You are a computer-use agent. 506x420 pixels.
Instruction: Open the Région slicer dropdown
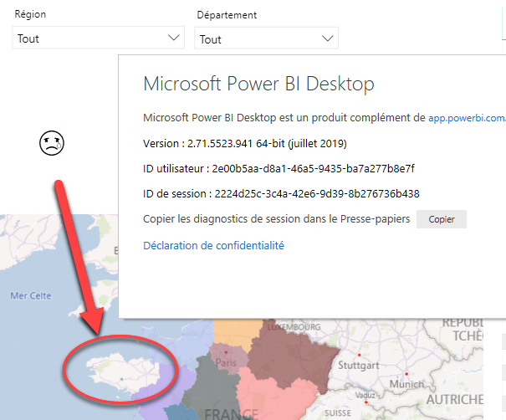click(98, 38)
